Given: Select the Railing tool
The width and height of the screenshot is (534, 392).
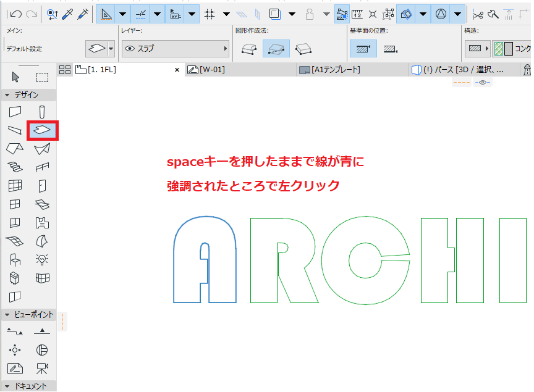Looking at the screenshot, I should (x=42, y=167).
